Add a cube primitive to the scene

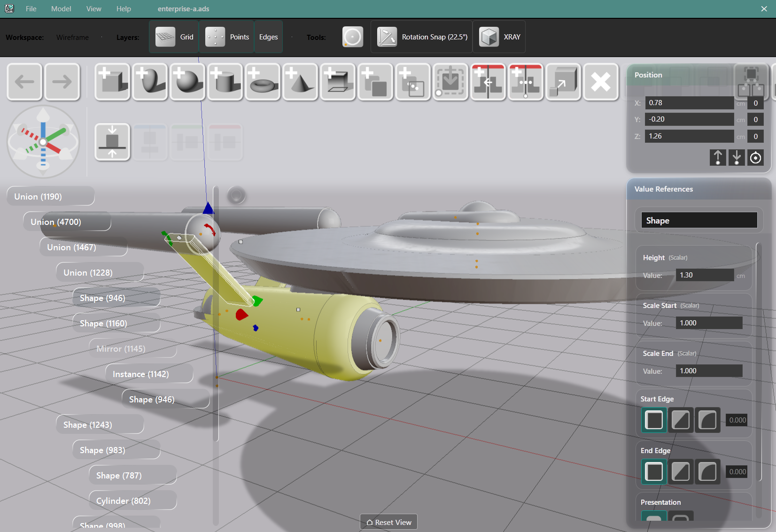point(112,82)
